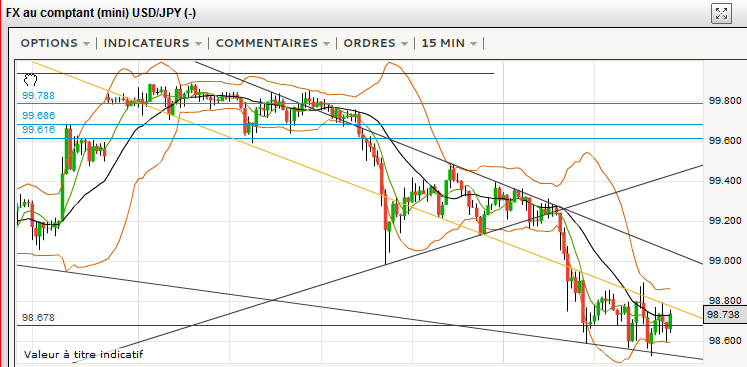Image resolution: width=747 pixels, height=367 pixels.
Task: Click the Valeur à titre indicatif note
Action: (x=83, y=355)
